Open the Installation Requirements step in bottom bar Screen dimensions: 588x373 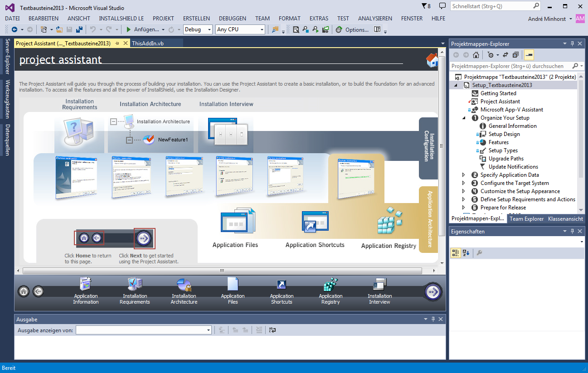(135, 291)
